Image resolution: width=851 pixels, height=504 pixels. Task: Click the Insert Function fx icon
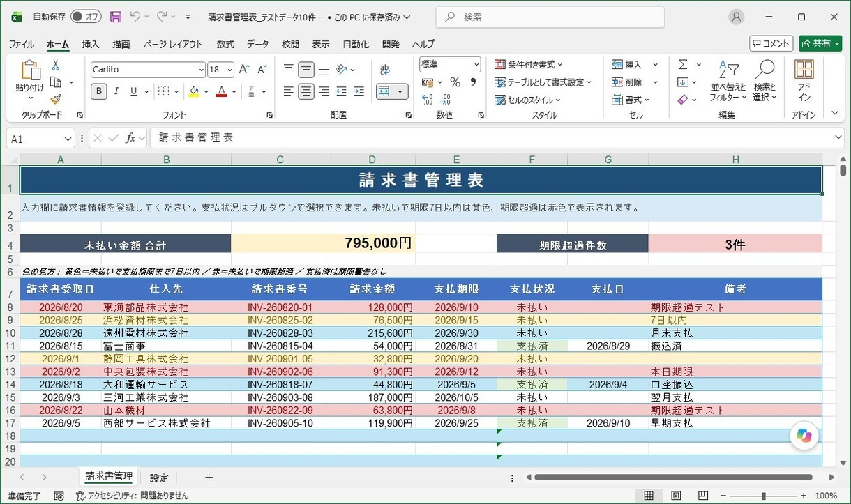tap(130, 138)
